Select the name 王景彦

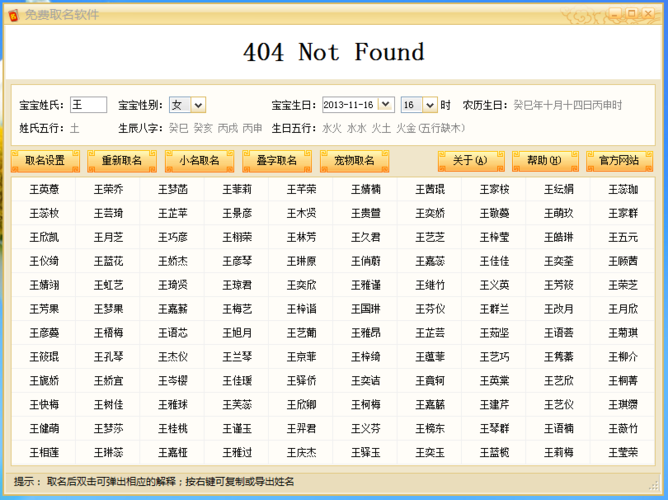coord(237,213)
